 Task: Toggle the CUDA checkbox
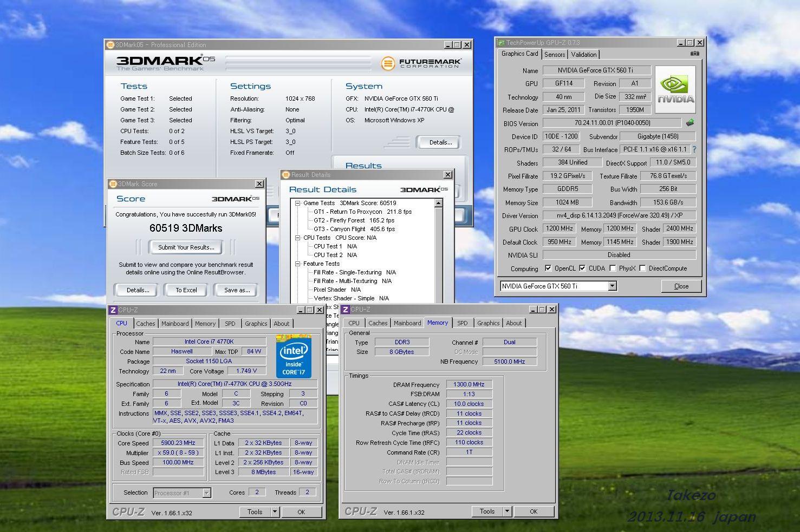click(582, 268)
